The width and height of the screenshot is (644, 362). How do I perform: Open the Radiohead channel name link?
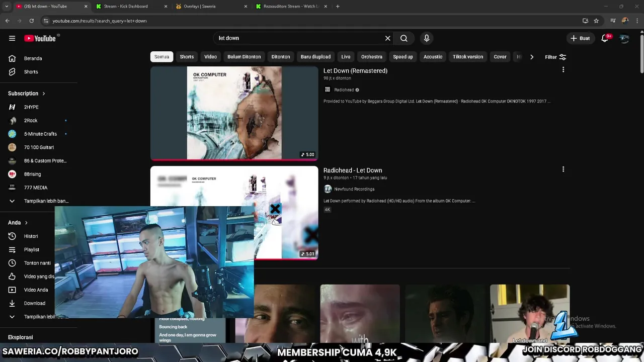pyautogui.click(x=344, y=90)
